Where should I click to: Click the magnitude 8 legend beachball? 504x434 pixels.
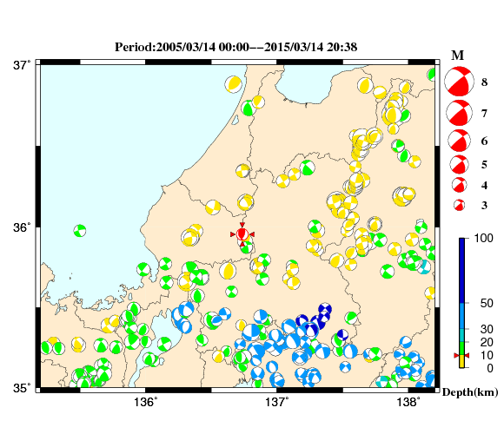(459, 82)
